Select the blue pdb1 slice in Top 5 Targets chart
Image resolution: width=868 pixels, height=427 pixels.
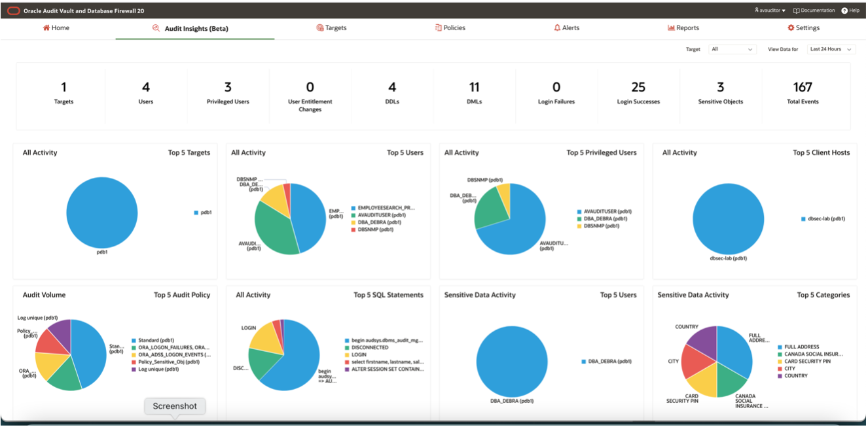(101, 211)
